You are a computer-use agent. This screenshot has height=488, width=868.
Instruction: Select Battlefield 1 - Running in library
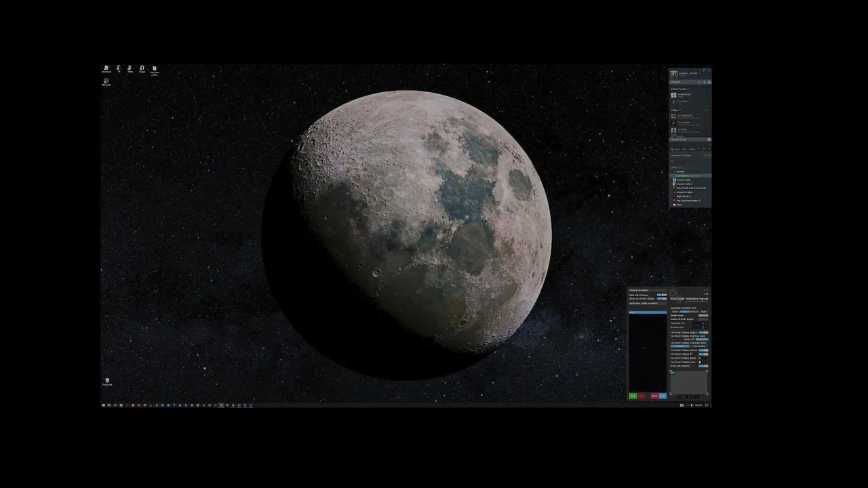691,176
